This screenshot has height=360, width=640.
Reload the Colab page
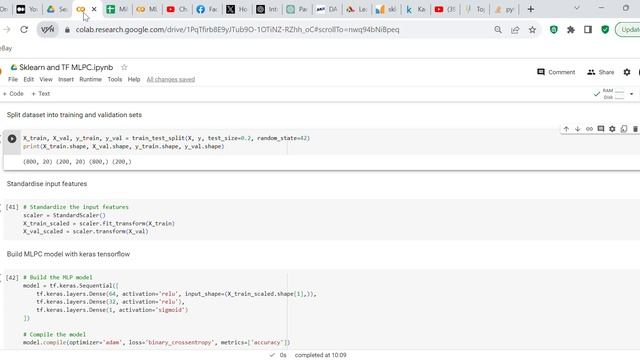24,29
